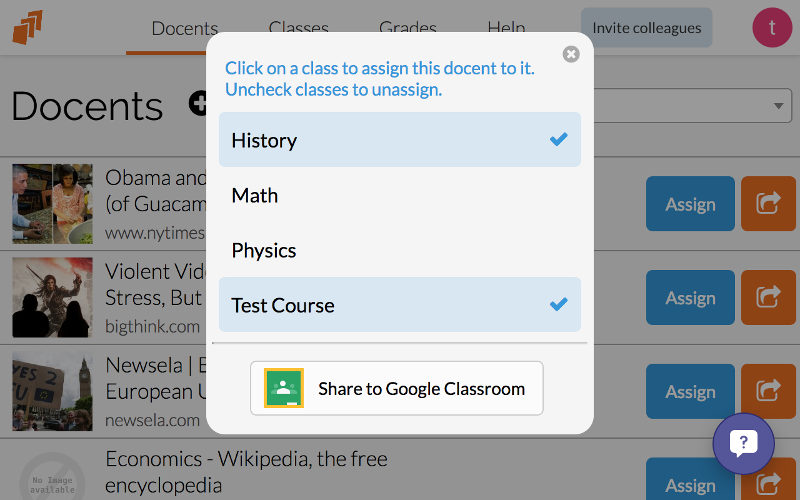
Task: Click the Invite colleagues button
Action: [x=646, y=28]
